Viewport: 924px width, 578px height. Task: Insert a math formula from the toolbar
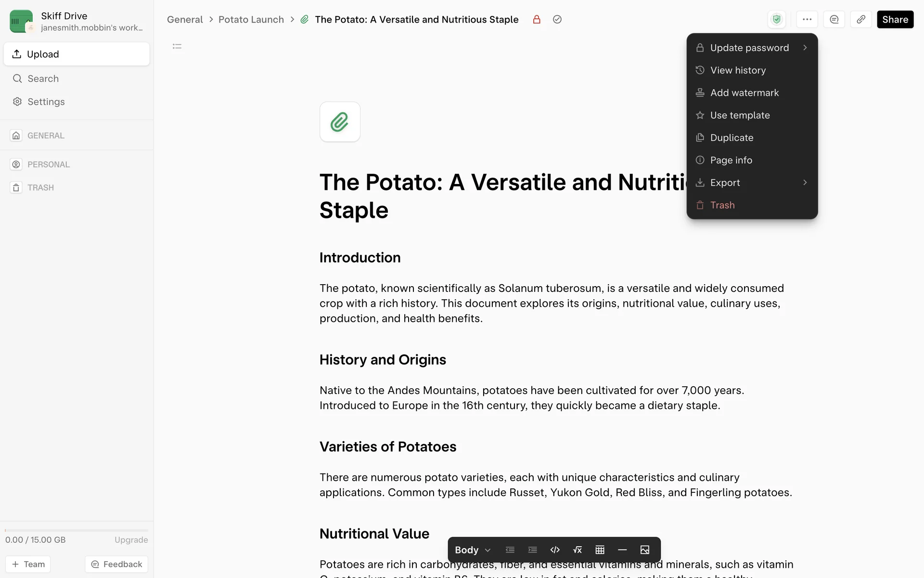[577, 550]
